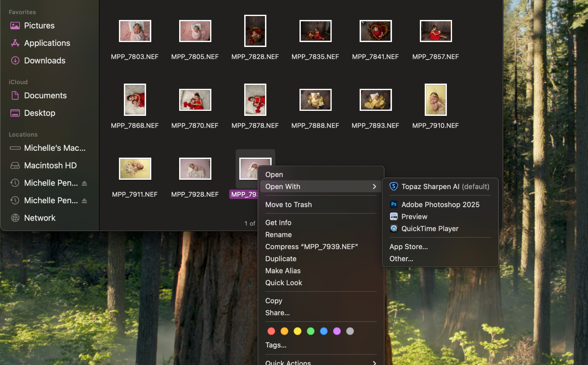588x365 pixels.
Task: Open Downloads folder in sidebar
Action: (x=44, y=61)
